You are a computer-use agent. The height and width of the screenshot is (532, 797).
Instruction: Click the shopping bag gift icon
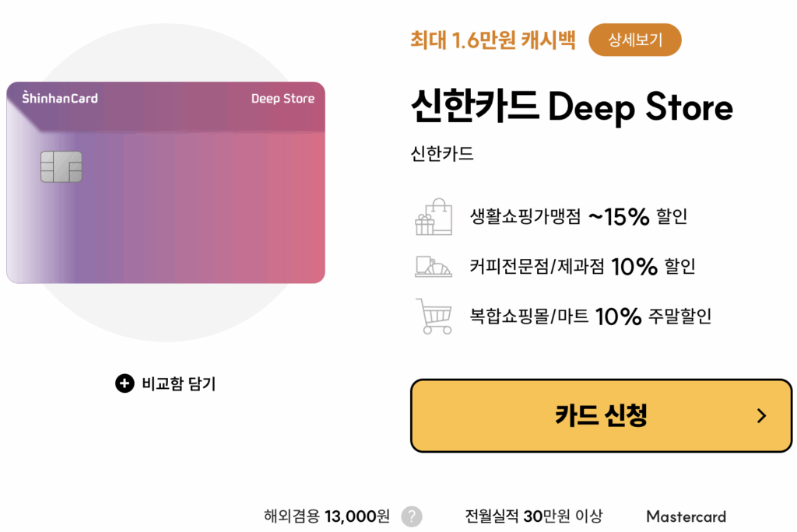(x=434, y=217)
